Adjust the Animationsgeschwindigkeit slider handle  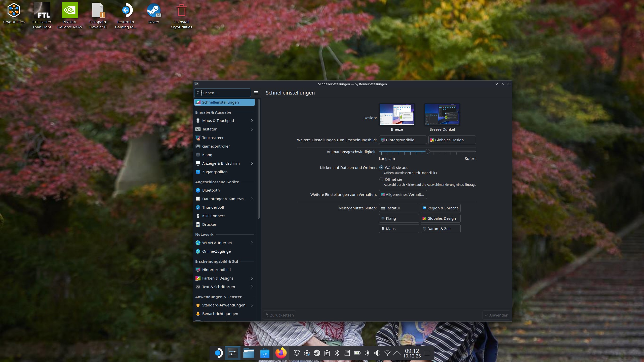427,152
